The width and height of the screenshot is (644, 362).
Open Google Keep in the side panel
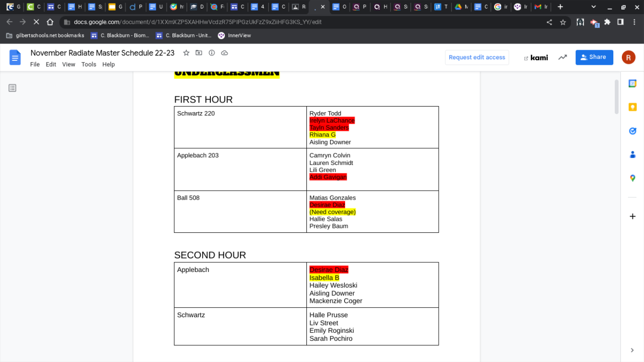coord(632,107)
